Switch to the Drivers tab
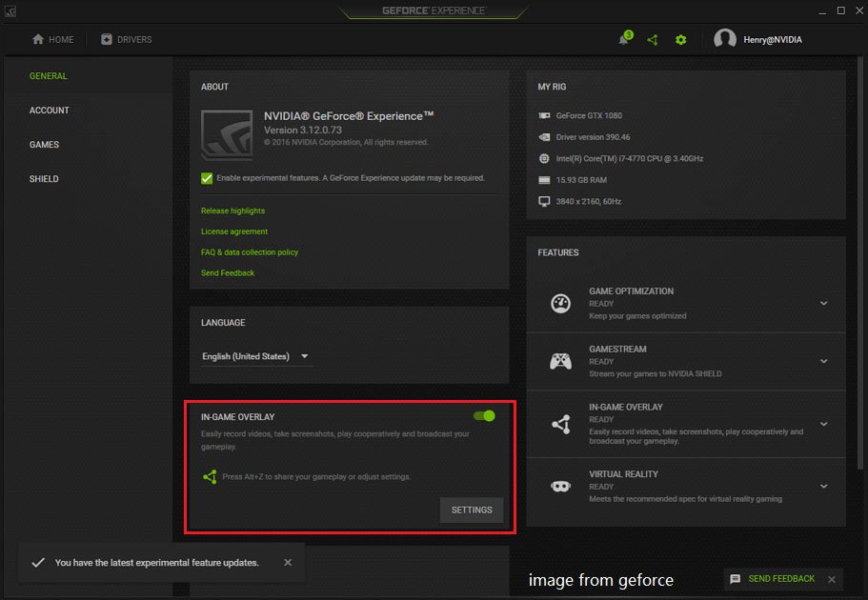 point(127,39)
